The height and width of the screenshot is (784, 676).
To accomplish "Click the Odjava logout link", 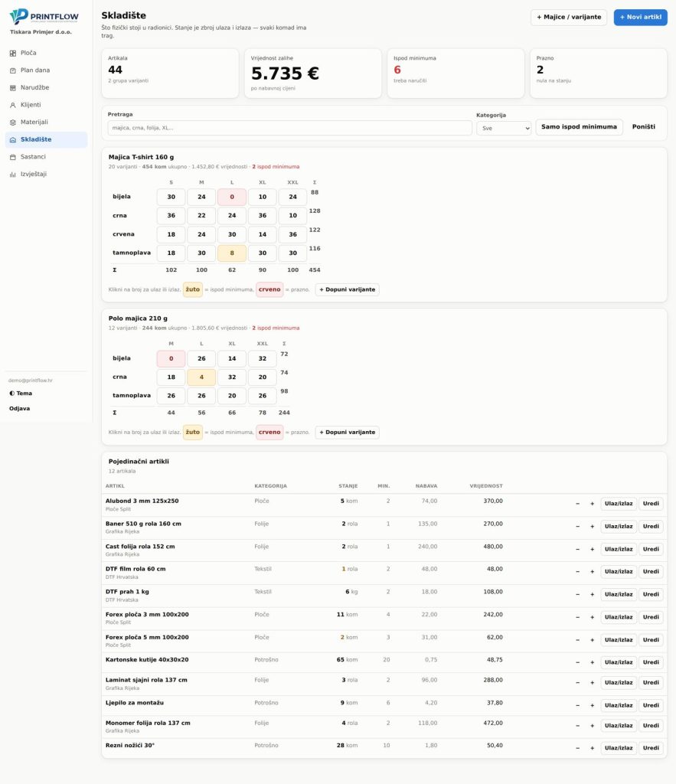I will [19, 409].
